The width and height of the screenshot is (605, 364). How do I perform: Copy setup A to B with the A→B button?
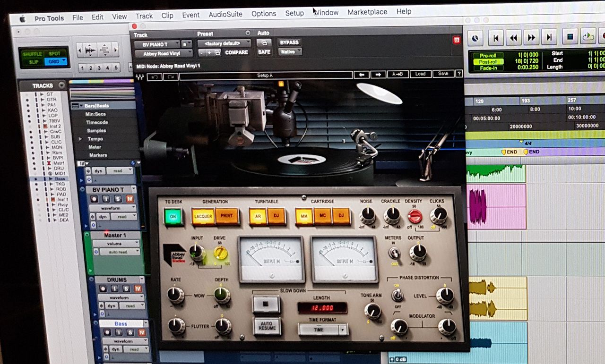(x=398, y=74)
